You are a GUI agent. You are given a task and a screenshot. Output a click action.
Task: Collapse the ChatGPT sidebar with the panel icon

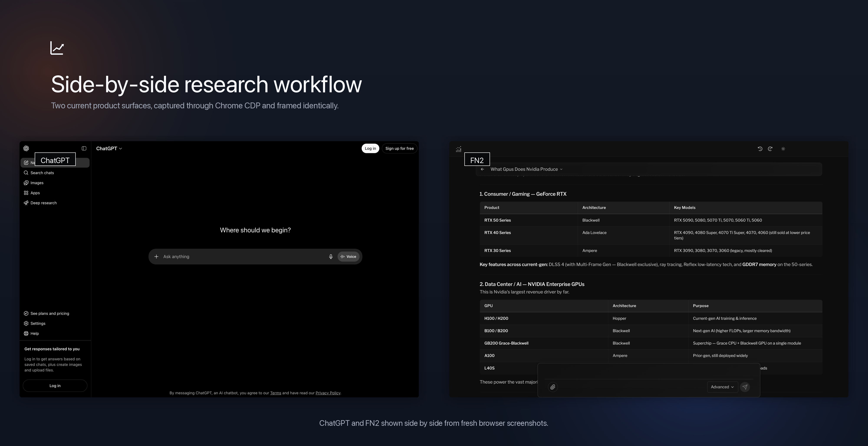84,148
